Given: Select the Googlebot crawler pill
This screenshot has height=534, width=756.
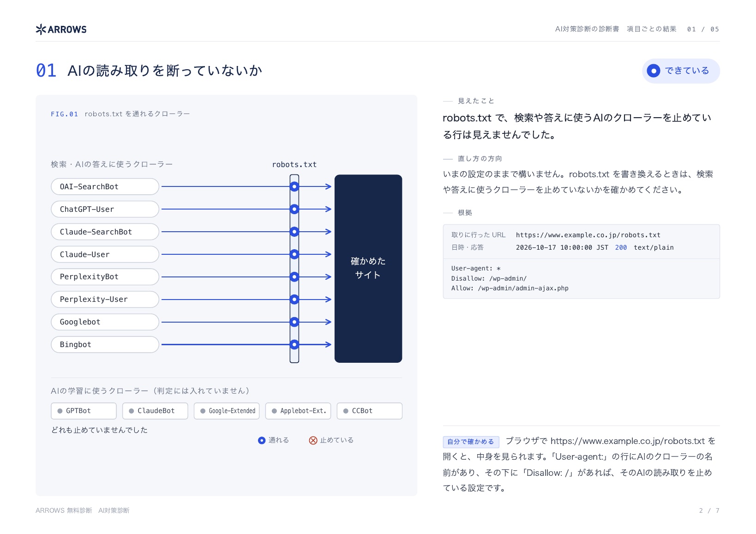Looking at the screenshot, I should point(105,322).
